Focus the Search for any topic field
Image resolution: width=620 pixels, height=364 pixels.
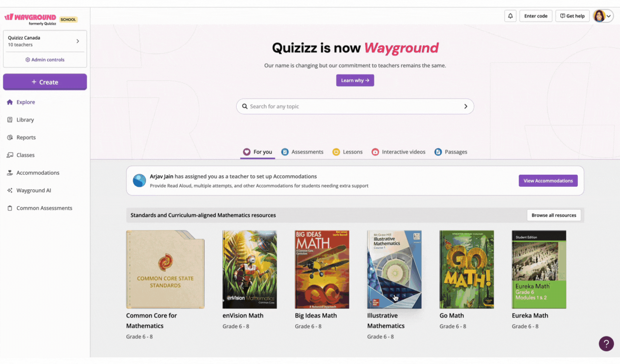[355, 106]
